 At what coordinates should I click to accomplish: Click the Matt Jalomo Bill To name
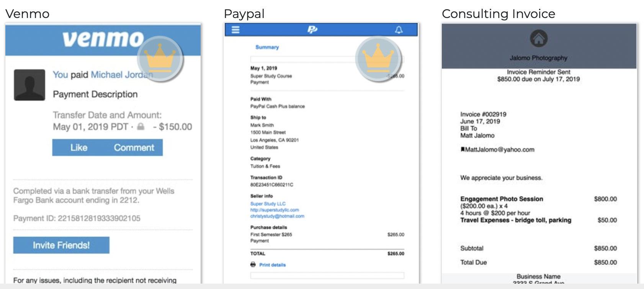pyautogui.click(x=477, y=136)
